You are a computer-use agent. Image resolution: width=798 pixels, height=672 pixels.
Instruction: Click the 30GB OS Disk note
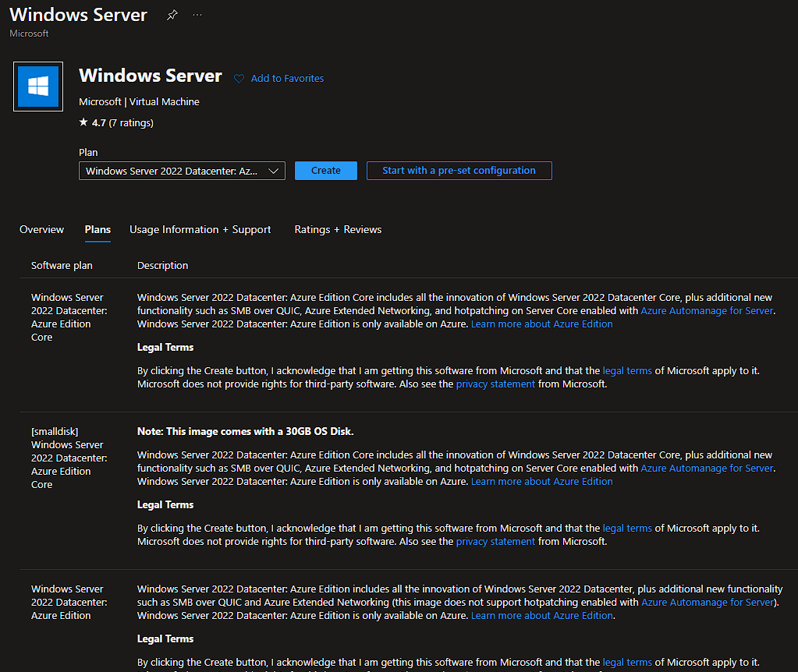point(245,431)
